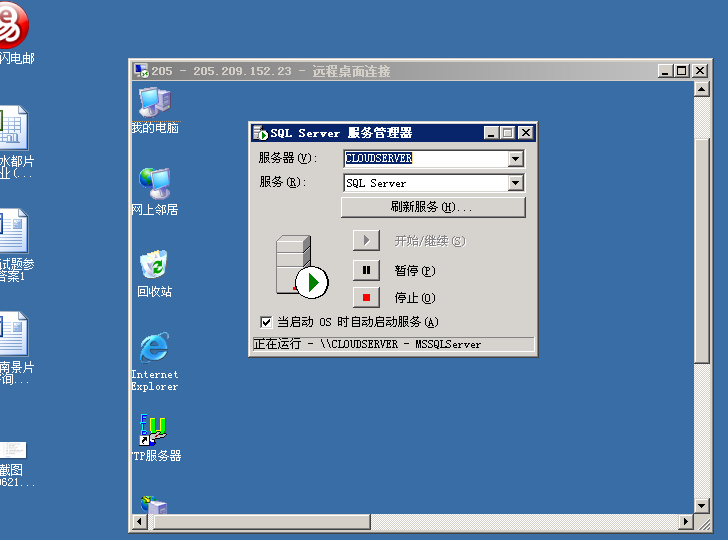728x540 pixels.
Task: Open the Recycle Bin icon
Action: click(x=154, y=265)
